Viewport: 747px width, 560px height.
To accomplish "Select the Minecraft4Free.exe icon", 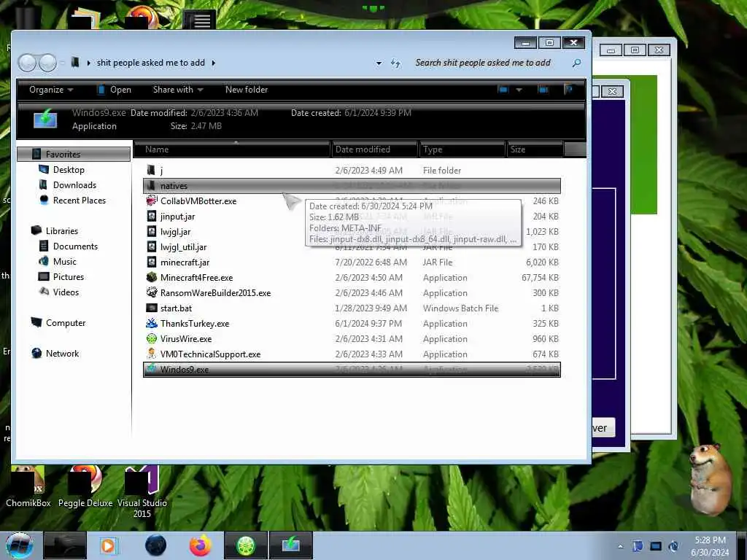I will [x=151, y=277].
